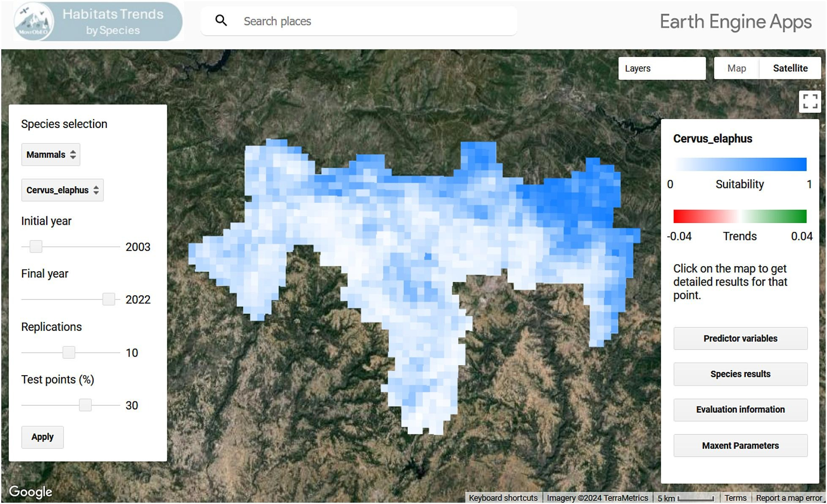Click the Initial year slider handle
The height and width of the screenshot is (504, 827).
(x=36, y=246)
